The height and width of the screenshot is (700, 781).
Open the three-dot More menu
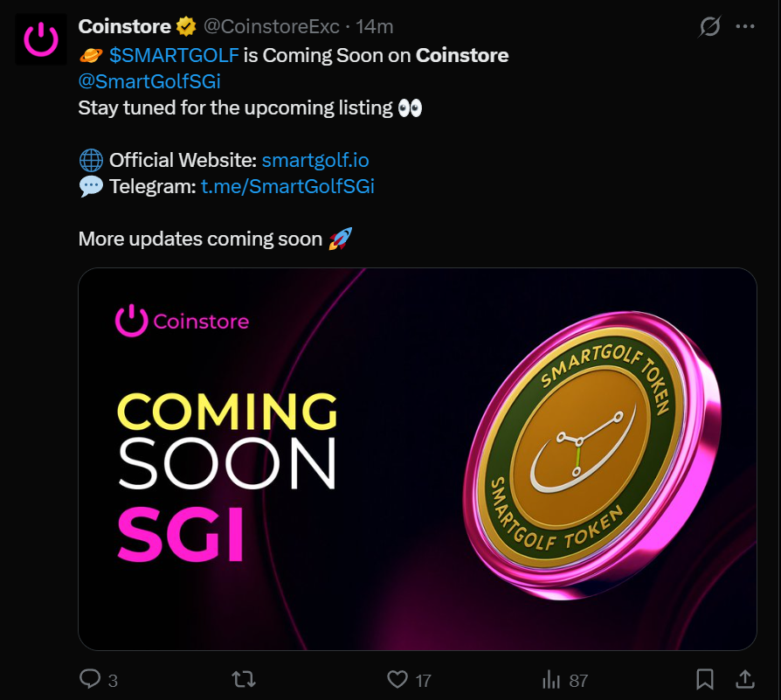point(745,26)
